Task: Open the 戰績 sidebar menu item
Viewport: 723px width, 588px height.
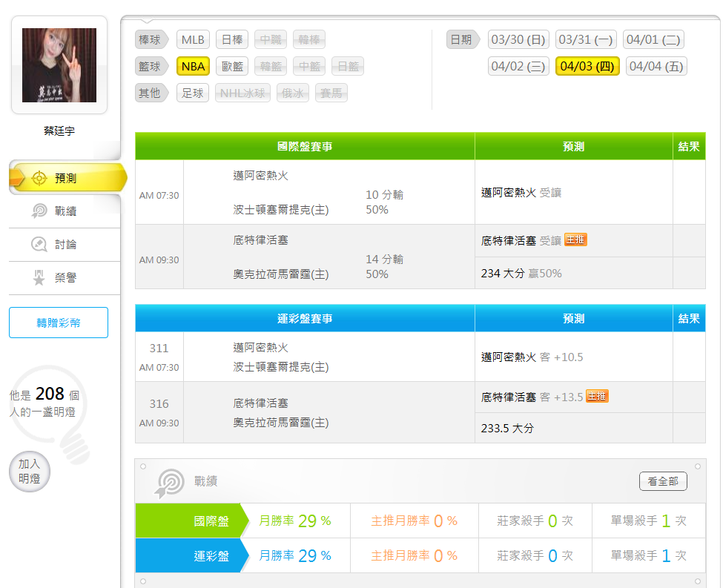Action: (65, 211)
